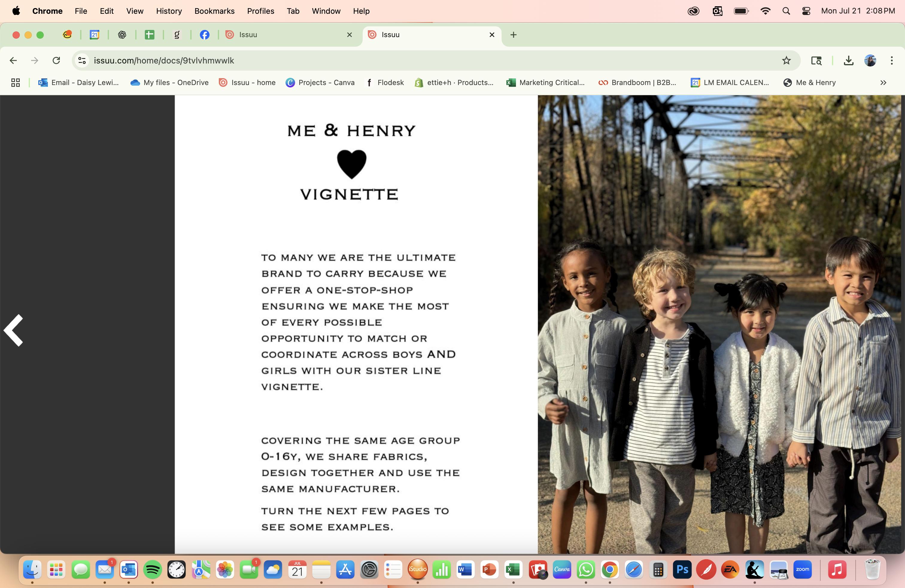Open Photoshop from the dock

(x=682, y=570)
